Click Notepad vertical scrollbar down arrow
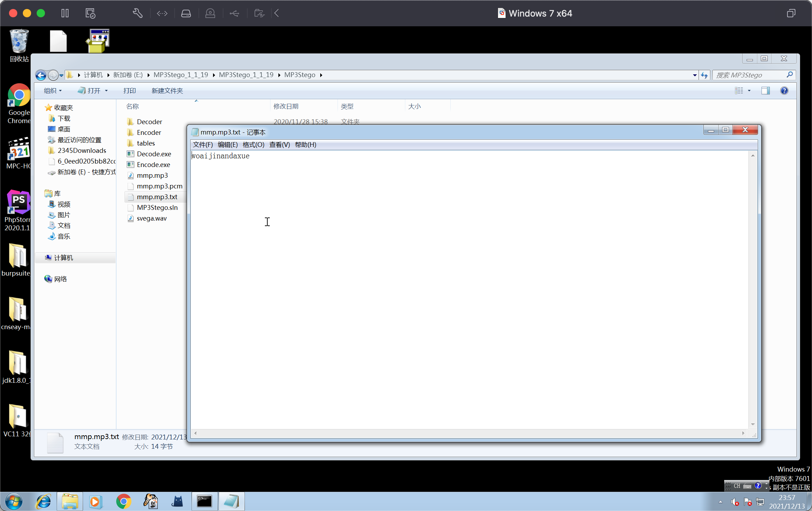Image resolution: width=812 pixels, height=511 pixels. coord(753,424)
